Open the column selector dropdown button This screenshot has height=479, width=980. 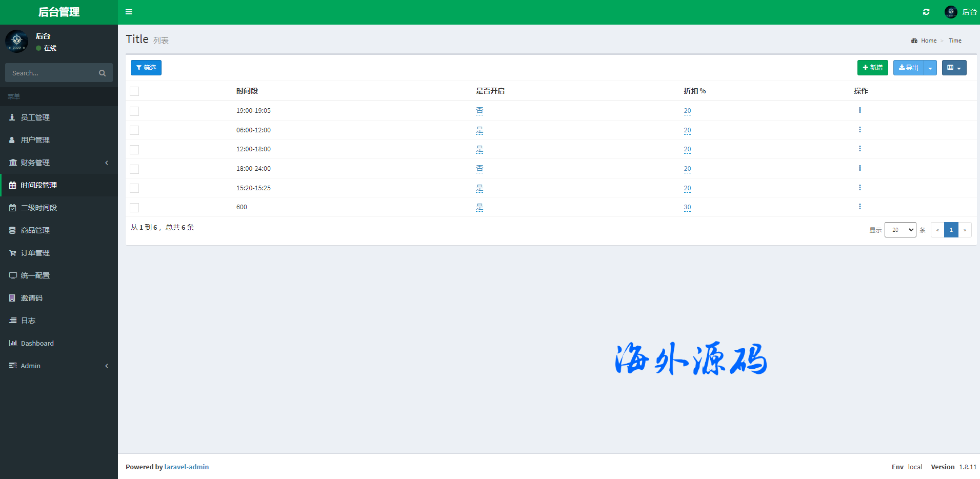pyautogui.click(x=953, y=68)
